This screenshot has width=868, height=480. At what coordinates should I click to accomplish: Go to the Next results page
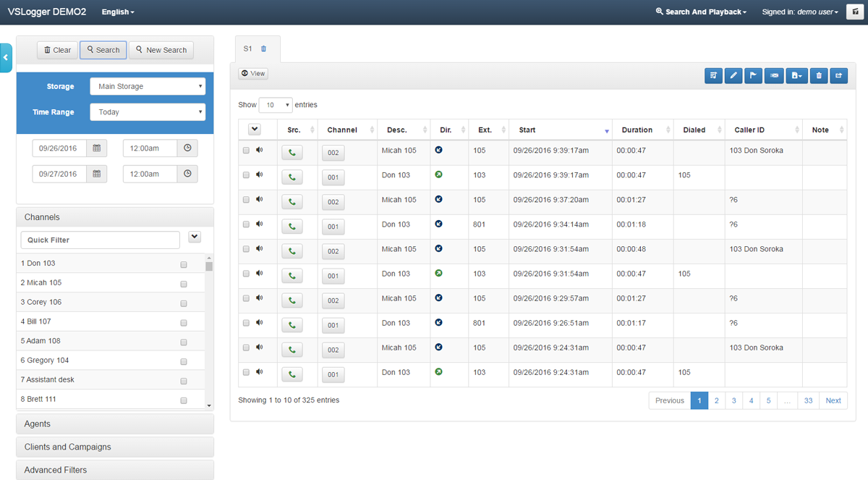(x=833, y=400)
